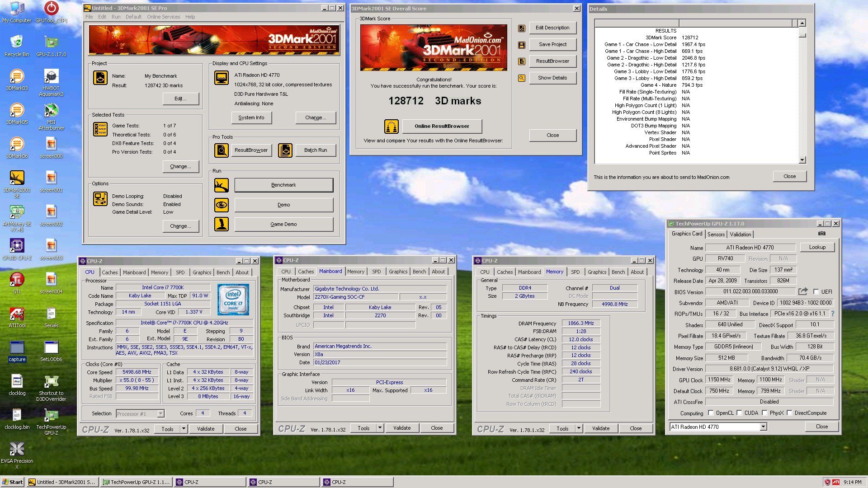Open HWBOT Aquamark3 desktop shortcut

pos(51,82)
